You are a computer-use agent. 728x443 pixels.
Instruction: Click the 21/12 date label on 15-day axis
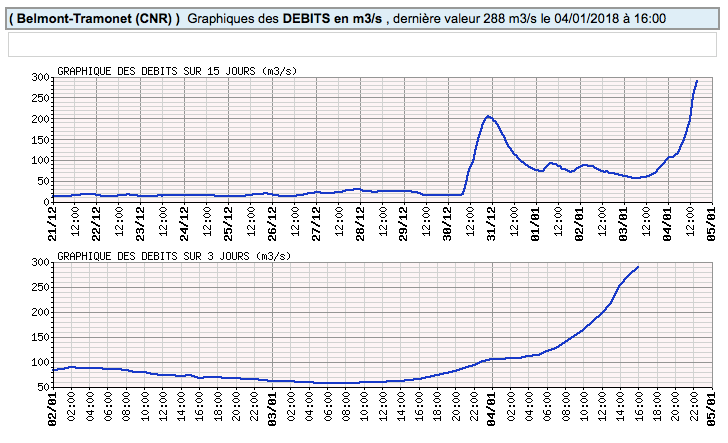tap(53, 217)
